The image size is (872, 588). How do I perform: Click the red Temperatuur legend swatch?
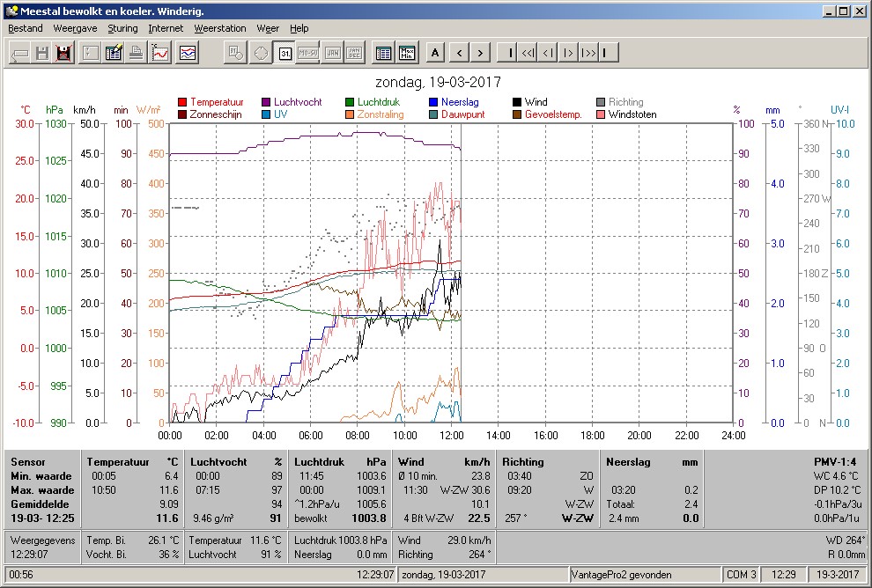pyautogui.click(x=181, y=102)
